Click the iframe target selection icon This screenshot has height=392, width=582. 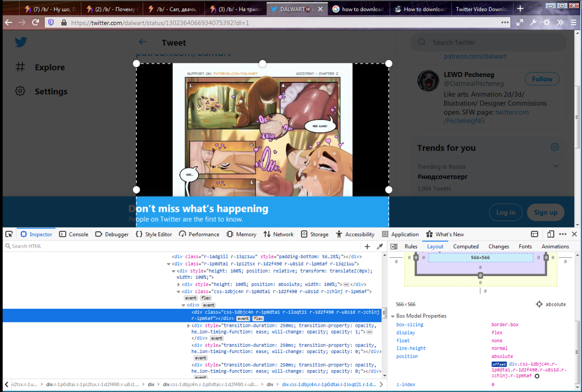coord(534,234)
